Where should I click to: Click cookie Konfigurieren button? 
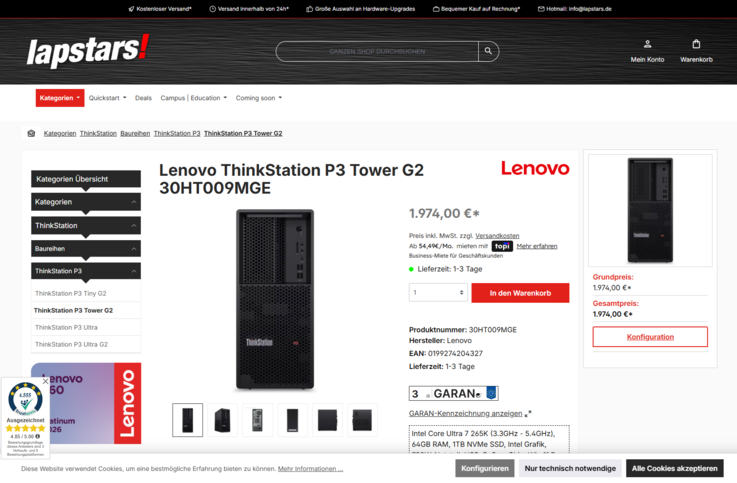point(485,468)
